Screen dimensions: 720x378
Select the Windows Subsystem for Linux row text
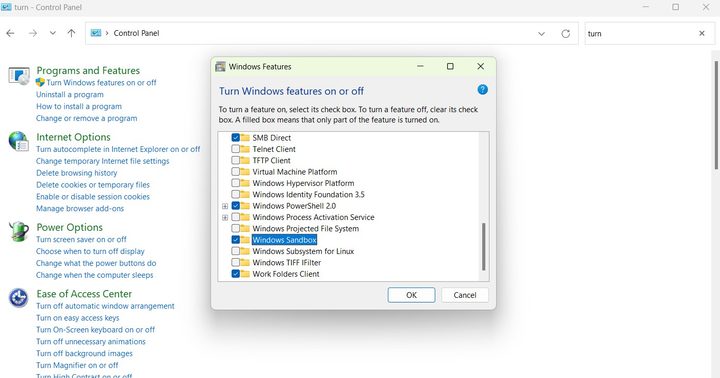pos(303,251)
